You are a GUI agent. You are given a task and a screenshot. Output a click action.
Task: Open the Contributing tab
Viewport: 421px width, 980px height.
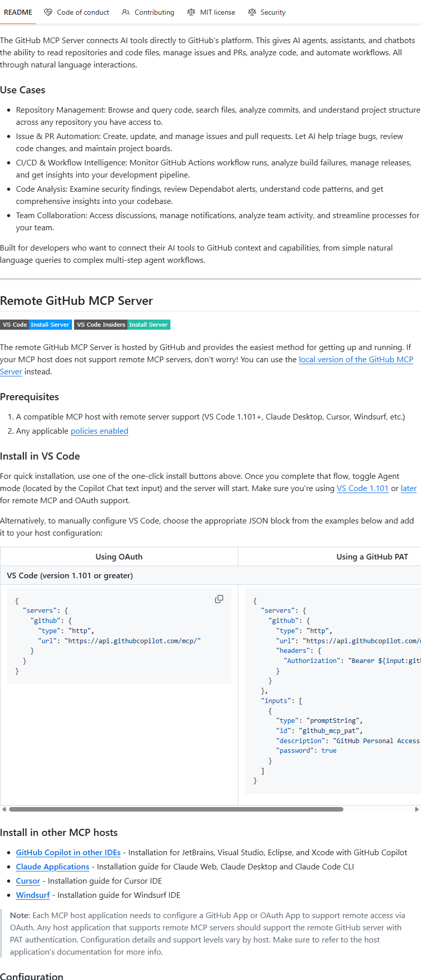pos(153,12)
